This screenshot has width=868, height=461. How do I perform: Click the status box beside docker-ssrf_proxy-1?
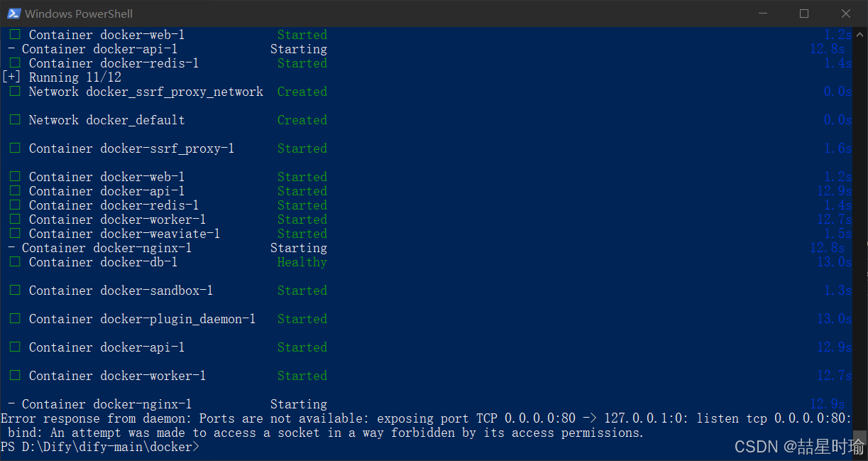coord(15,148)
